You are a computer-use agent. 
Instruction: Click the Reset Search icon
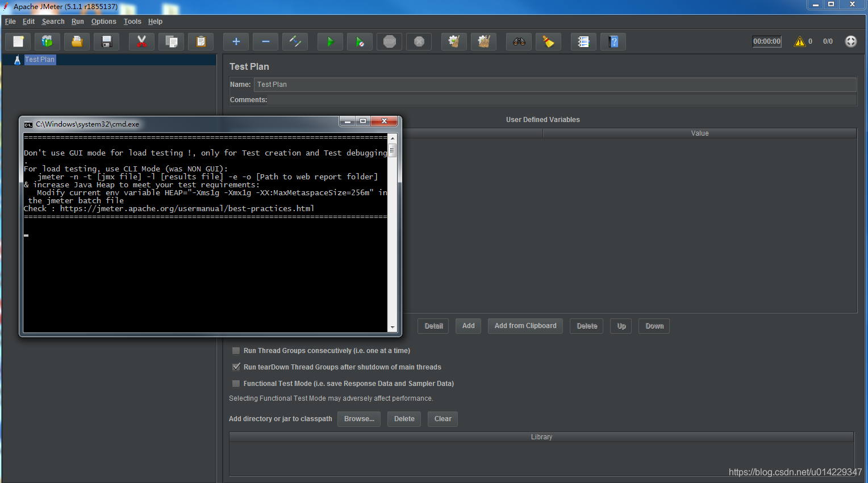[x=549, y=41]
